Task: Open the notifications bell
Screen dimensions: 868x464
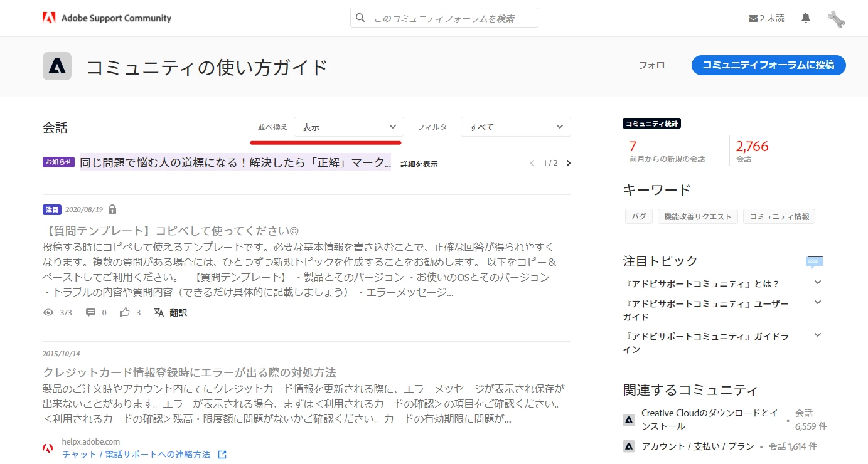Action: coord(806,18)
